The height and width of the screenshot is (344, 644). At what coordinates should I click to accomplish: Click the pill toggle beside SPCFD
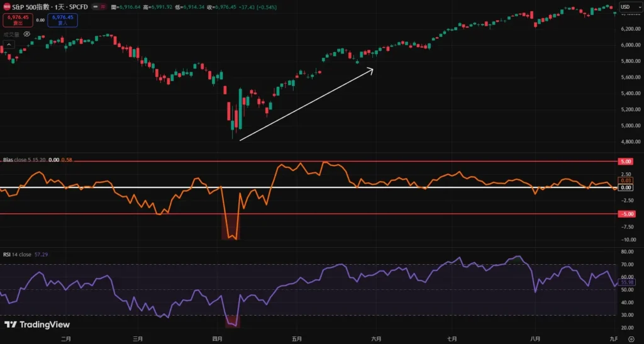pyautogui.click(x=100, y=7)
